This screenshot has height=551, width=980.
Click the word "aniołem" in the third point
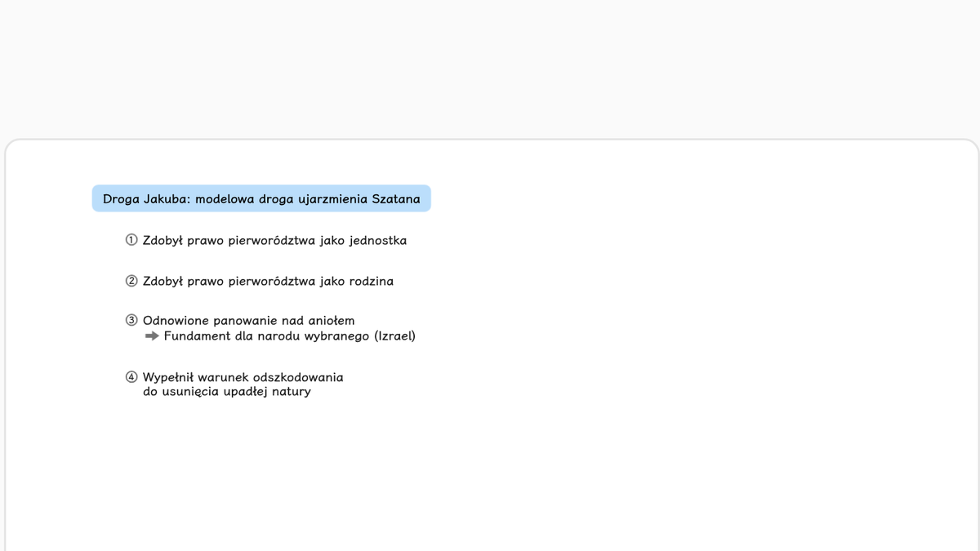[x=332, y=321]
